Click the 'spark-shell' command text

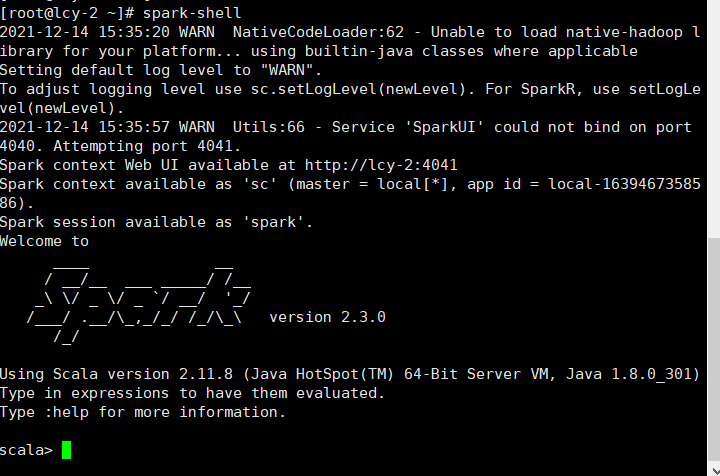coord(192,13)
